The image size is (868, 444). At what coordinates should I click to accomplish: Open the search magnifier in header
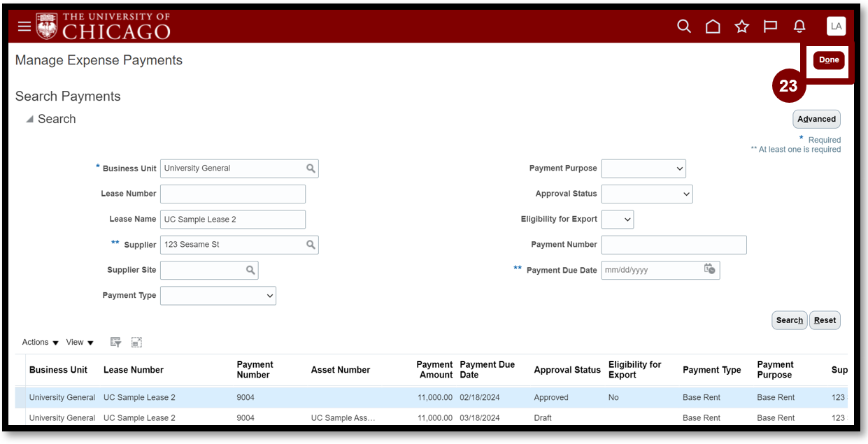(x=684, y=27)
